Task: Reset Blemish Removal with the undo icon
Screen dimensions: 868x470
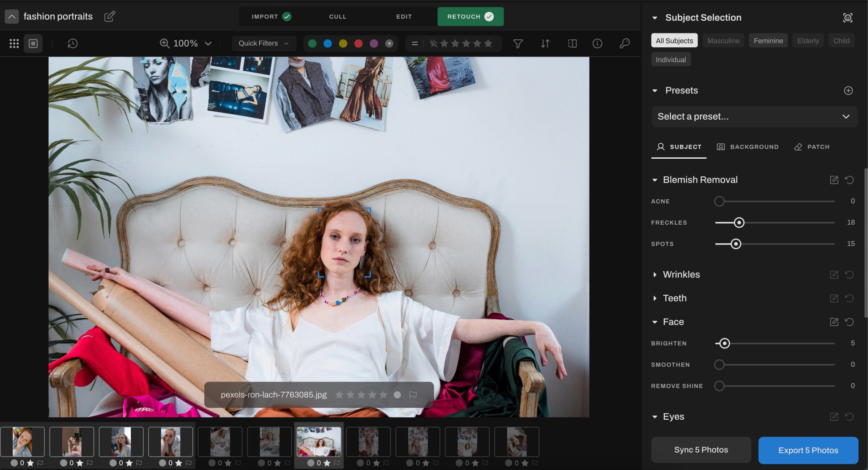Action: [x=849, y=180]
